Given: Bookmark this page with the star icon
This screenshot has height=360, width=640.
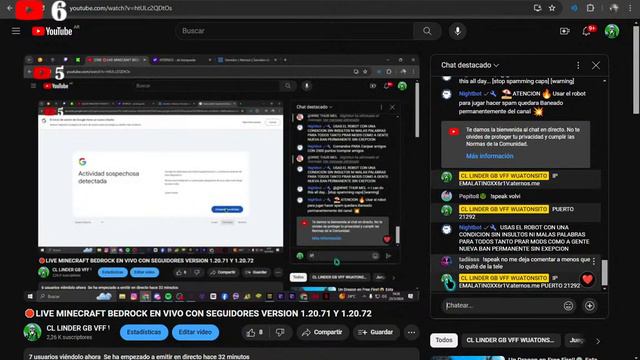Looking at the screenshot, I should pos(552,8).
